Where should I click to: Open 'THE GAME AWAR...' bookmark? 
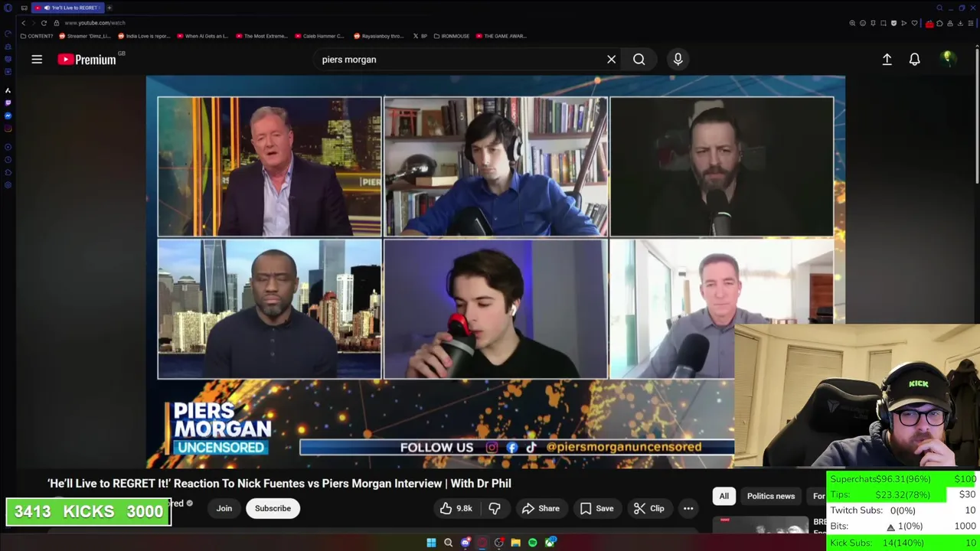(x=501, y=36)
